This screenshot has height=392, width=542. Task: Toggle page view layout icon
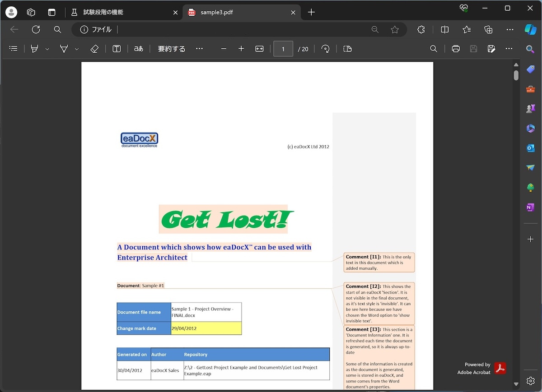[347, 49]
